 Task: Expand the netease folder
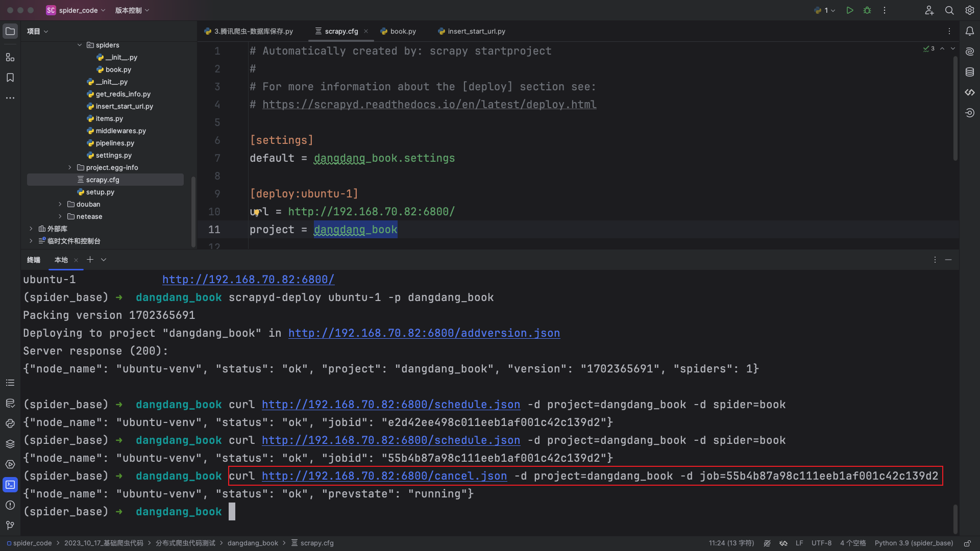click(60, 216)
